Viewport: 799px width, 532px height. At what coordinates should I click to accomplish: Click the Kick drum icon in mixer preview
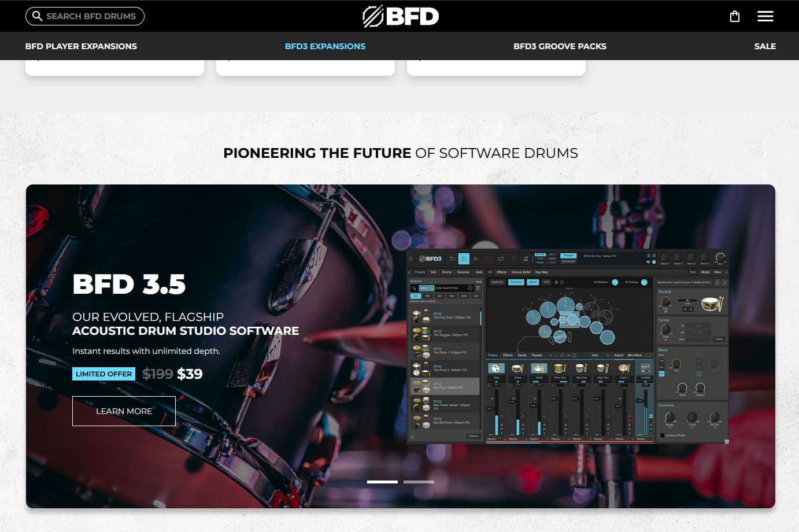tap(496, 368)
